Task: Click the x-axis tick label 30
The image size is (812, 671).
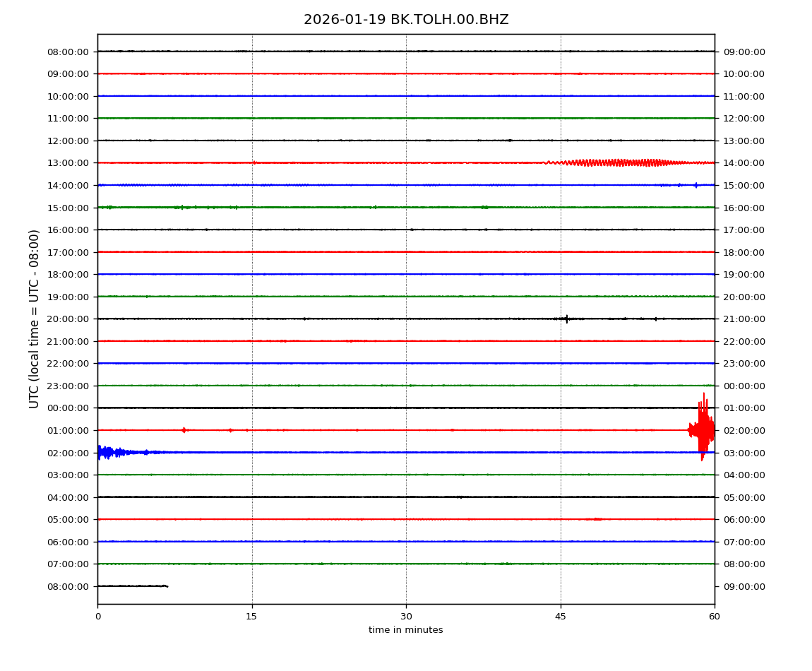Action: (406, 617)
